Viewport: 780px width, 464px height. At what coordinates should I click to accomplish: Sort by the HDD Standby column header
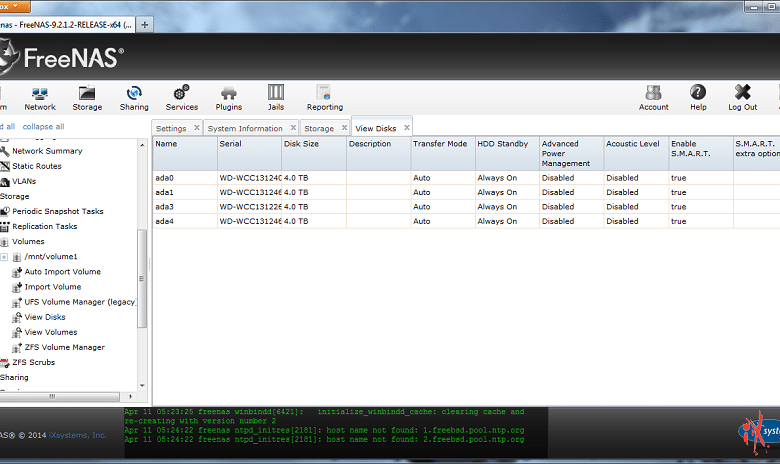(x=507, y=153)
